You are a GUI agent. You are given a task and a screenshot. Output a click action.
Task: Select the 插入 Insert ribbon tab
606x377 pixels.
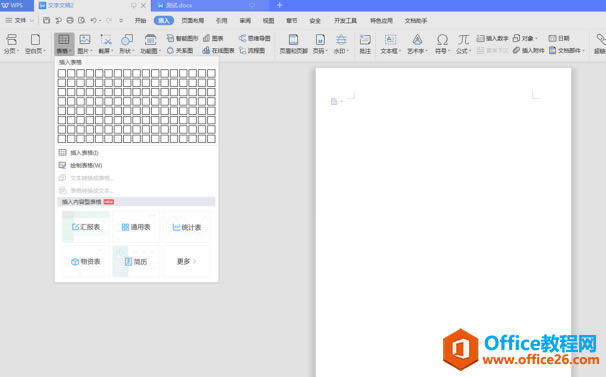tap(163, 20)
